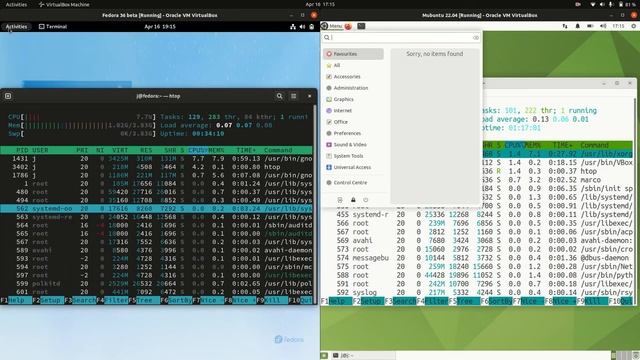The height and width of the screenshot is (360, 640).
Task: Select All category in MATE menu
Action: tap(353, 65)
